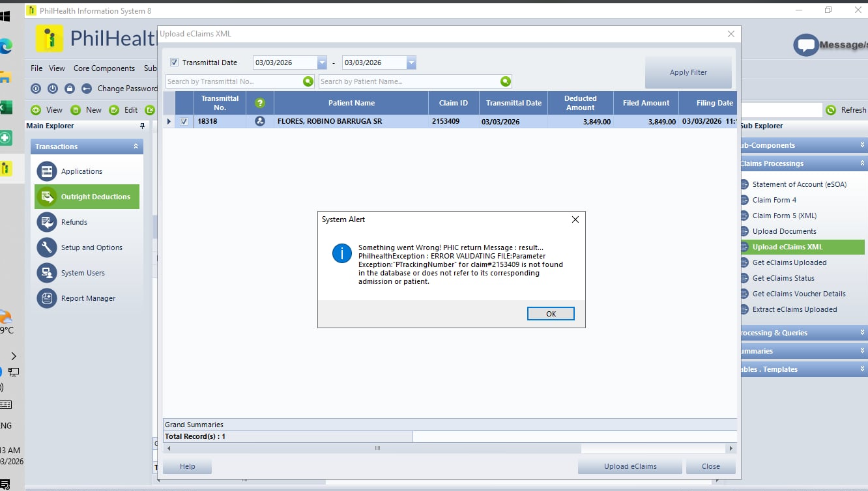The image size is (868, 491).
Task: Uncheck the checkbox in row 18318
Action: 184,121
